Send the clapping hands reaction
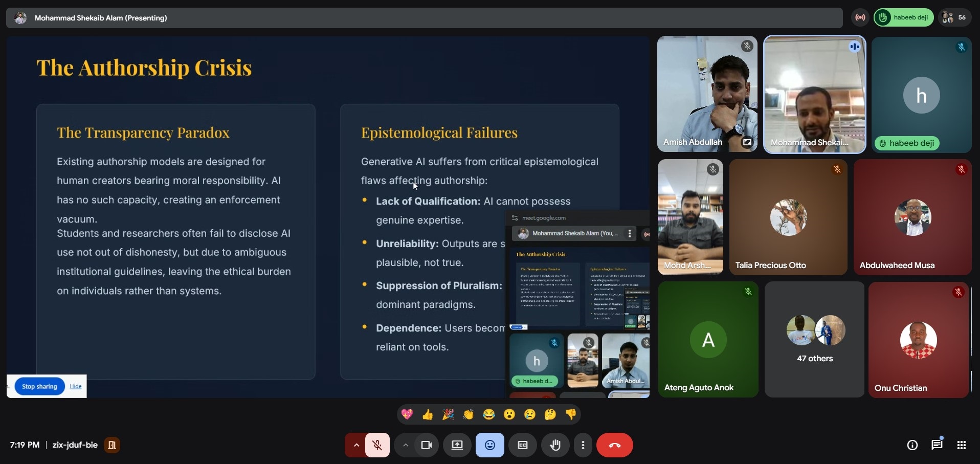980x464 pixels. click(469, 414)
